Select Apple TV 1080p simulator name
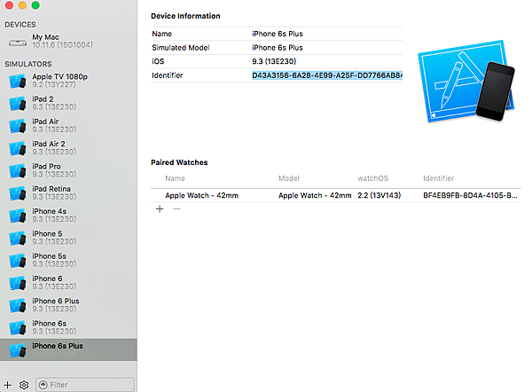Viewport: 532px width, 392px height. click(x=59, y=76)
